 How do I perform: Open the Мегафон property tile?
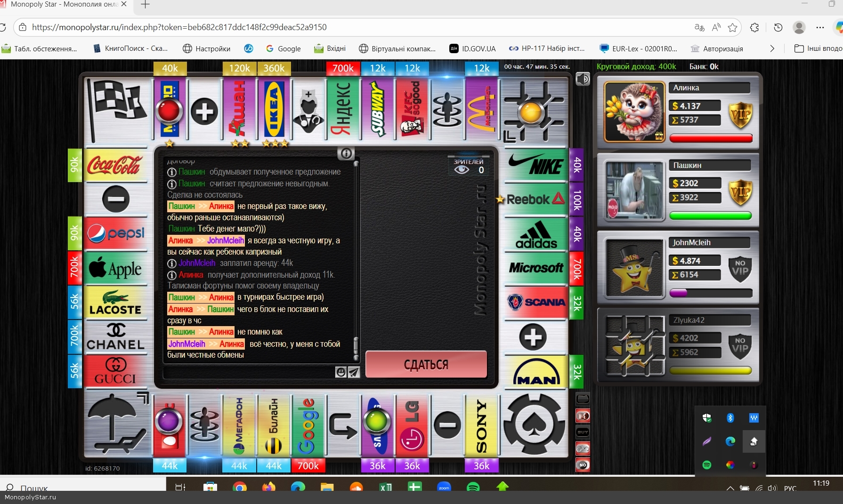click(239, 425)
